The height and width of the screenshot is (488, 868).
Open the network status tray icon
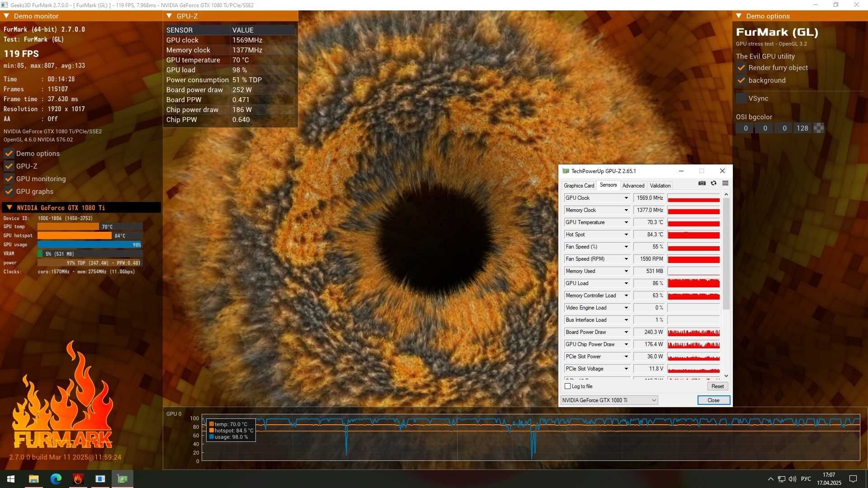(782, 479)
